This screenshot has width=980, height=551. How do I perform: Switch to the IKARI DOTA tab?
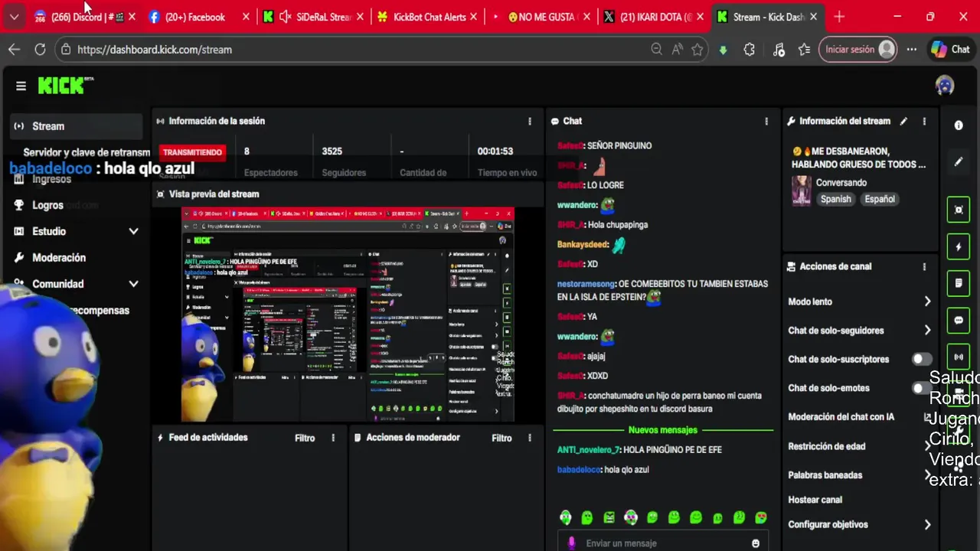[x=652, y=17]
